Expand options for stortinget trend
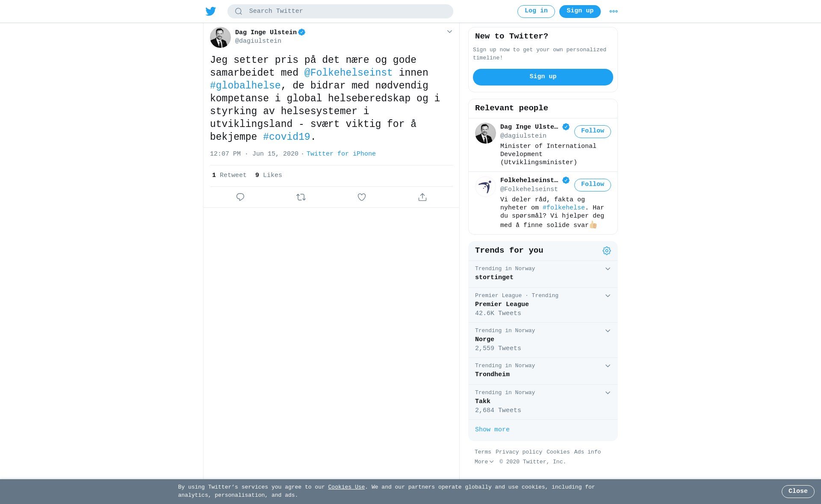 coord(608,269)
